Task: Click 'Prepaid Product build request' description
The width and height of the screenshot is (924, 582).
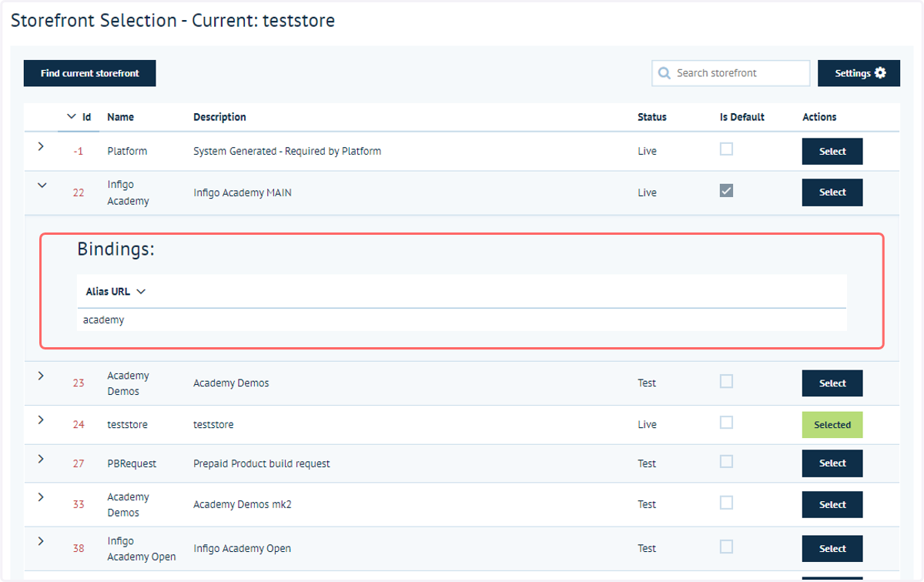Action: pyautogui.click(x=262, y=463)
